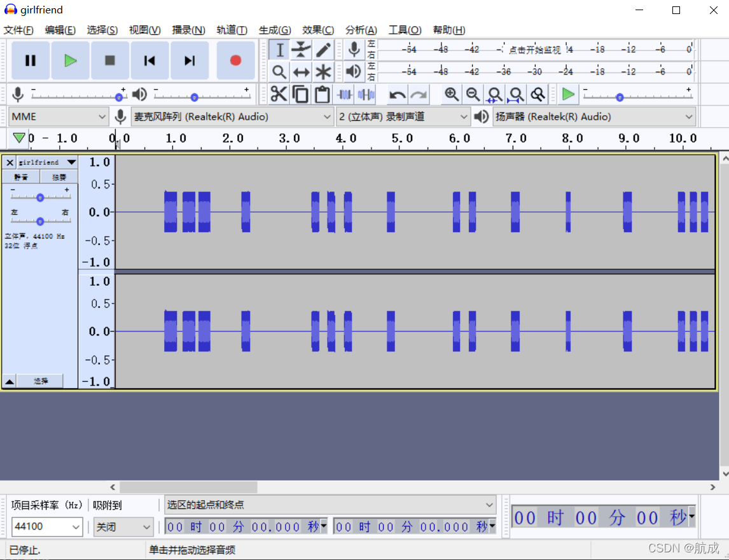Open the 效果(C) menu
This screenshot has width=729, height=560.
[x=318, y=31]
